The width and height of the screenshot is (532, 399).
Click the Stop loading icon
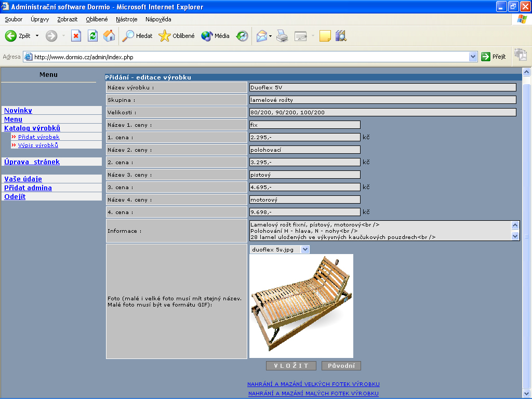76,36
